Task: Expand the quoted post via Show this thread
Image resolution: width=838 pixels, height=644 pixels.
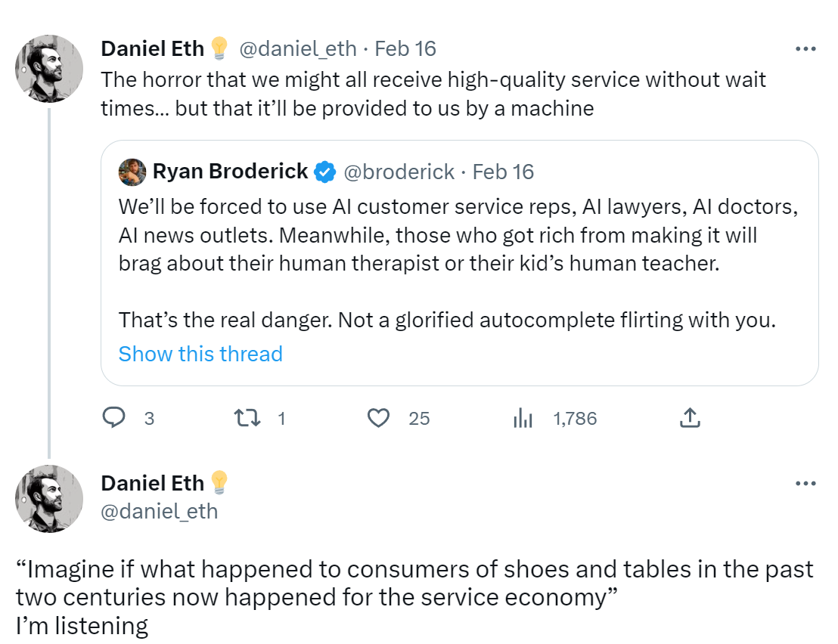Action: (200, 354)
